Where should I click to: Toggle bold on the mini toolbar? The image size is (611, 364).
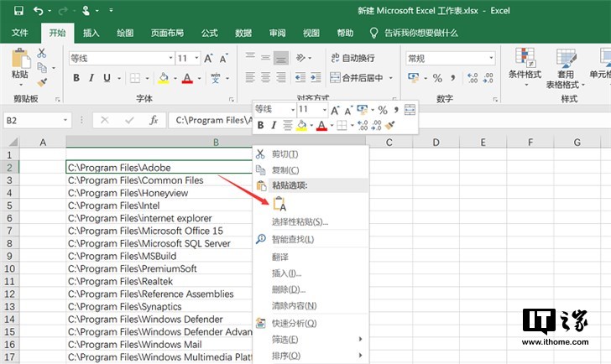pos(261,125)
